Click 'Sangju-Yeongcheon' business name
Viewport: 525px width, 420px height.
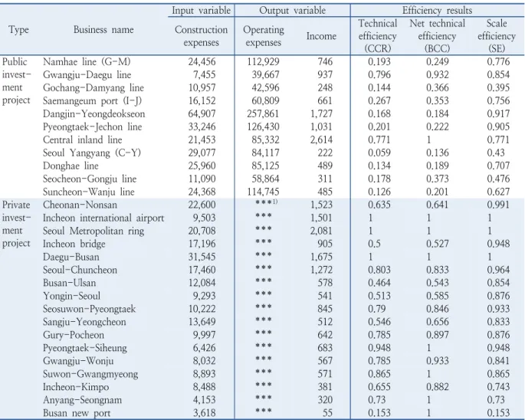(x=84, y=322)
